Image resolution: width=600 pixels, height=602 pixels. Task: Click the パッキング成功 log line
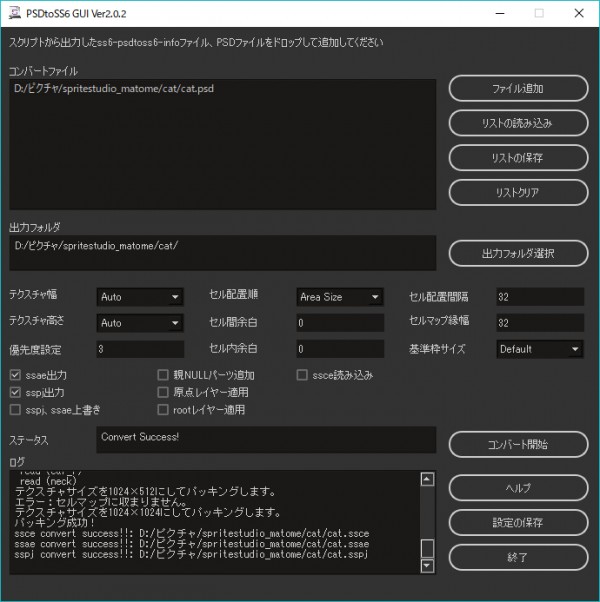point(55,523)
